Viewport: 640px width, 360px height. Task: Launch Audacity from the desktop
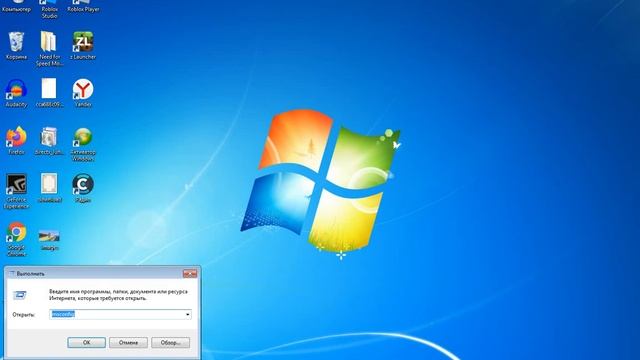coord(16,93)
